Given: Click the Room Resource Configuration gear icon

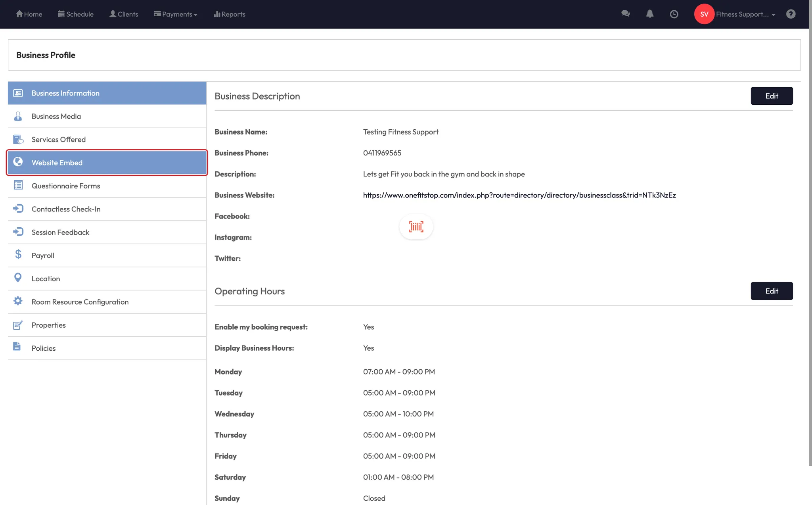Looking at the screenshot, I should click(18, 301).
